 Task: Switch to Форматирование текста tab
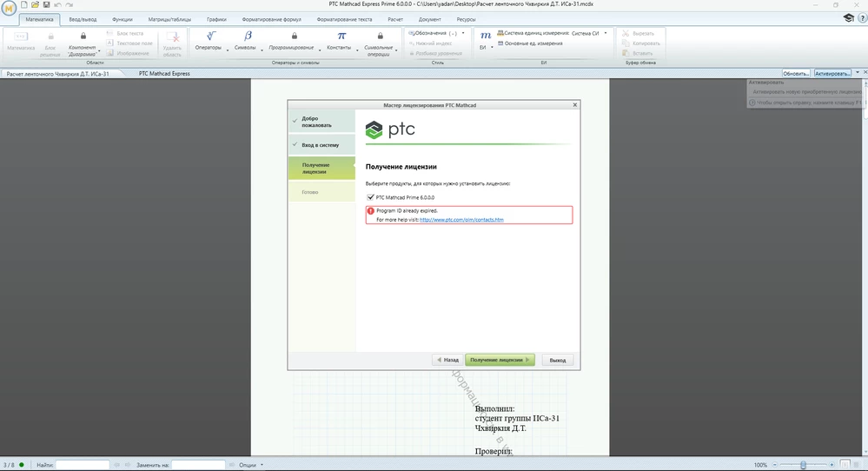pyautogui.click(x=344, y=19)
